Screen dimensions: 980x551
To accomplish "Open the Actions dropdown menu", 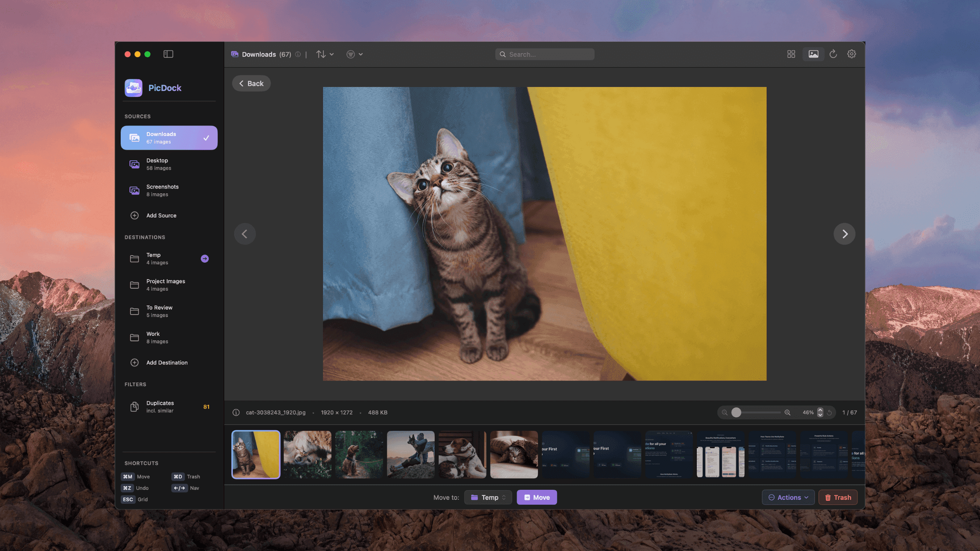I will [x=788, y=497].
